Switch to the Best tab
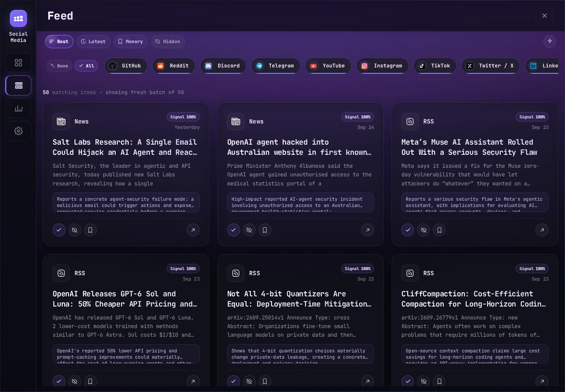Screen dimensions: 565x392 point(59,42)
